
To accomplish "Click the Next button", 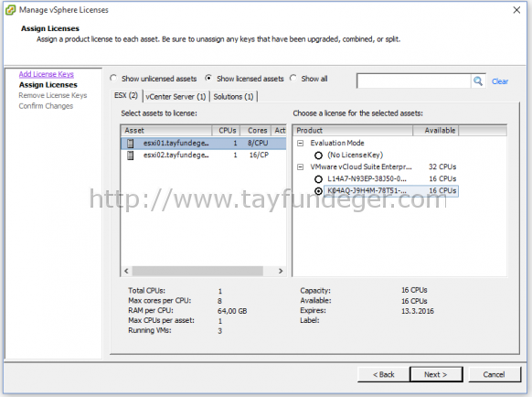I will coord(436,374).
